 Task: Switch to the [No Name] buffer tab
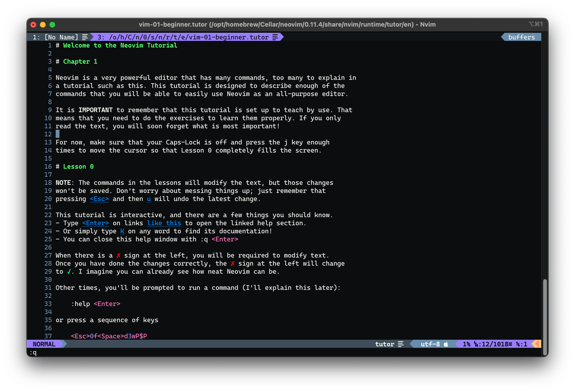[56, 37]
